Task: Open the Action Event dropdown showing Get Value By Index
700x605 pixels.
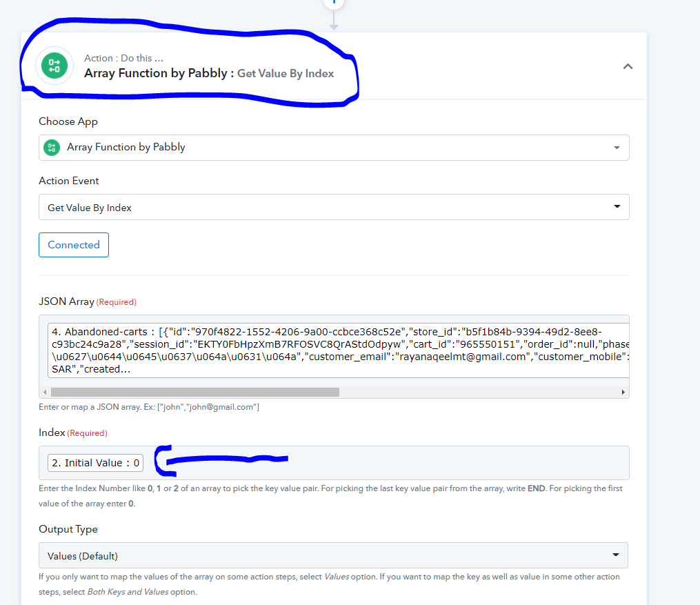Action: (334, 207)
